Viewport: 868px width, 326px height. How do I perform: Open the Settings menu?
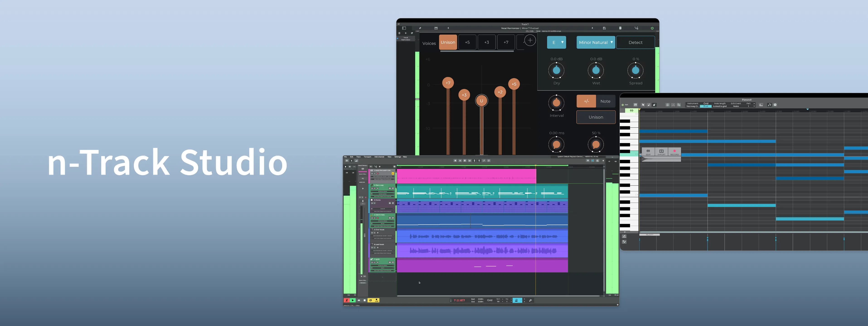(x=398, y=157)
